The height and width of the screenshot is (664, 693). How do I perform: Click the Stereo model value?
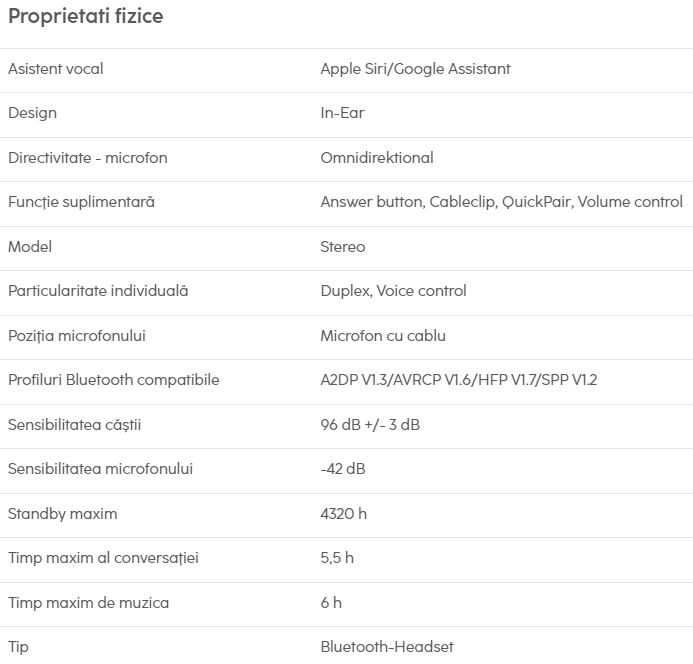coord(343,247)
